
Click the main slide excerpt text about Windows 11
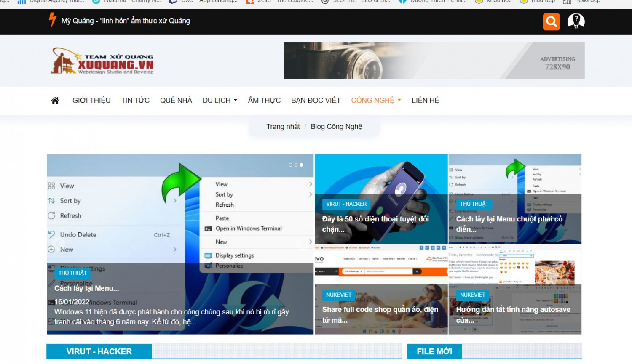[171, 317]
